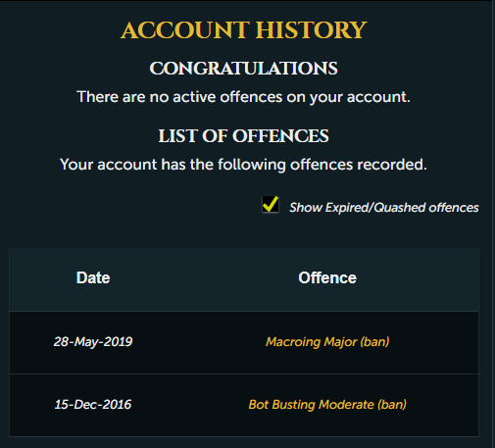This screenshot has width=495, height=448.
Task: Click the yellow checkmark icon
Action: pos(271,204)
